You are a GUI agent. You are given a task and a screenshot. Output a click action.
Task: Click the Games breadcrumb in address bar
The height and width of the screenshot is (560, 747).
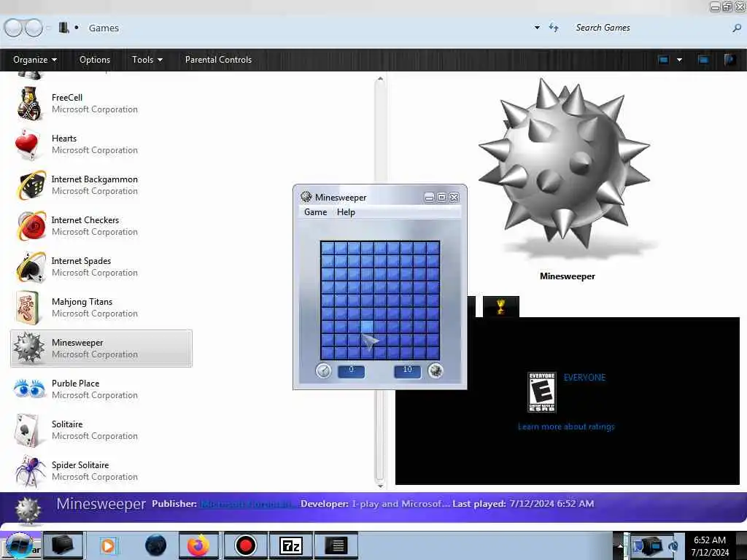(x=104, y=28)
